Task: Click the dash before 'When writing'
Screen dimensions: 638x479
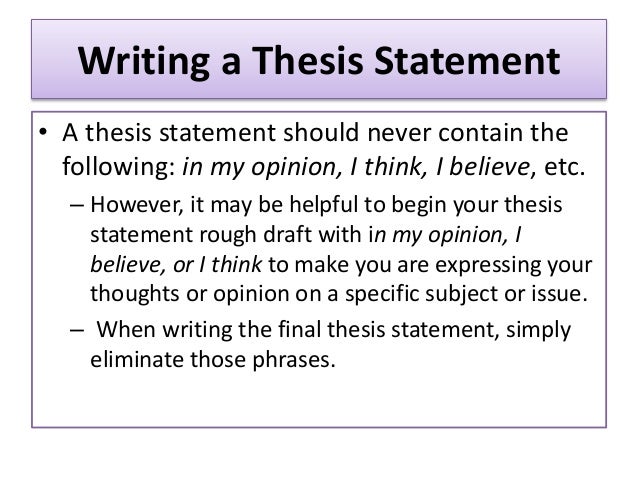Action: coord(76,329)
